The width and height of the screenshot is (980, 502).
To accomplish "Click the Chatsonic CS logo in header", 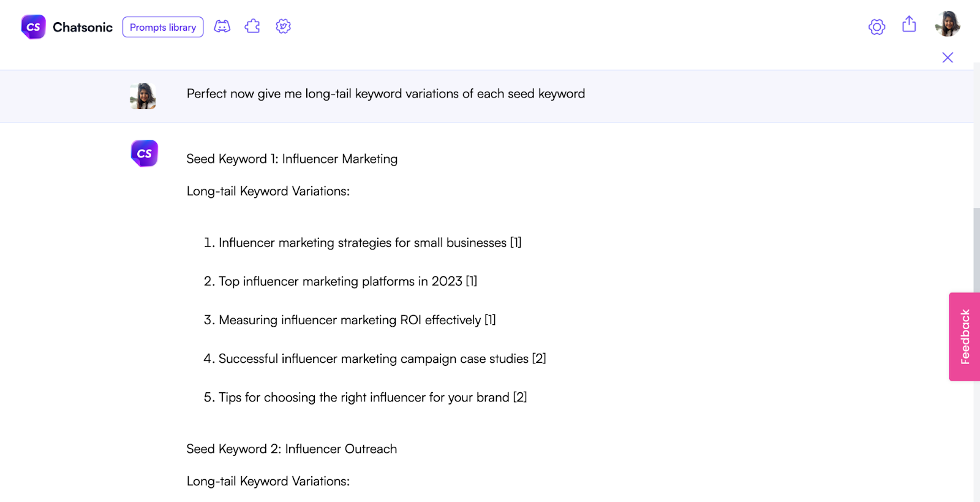I will click(33, 27).
